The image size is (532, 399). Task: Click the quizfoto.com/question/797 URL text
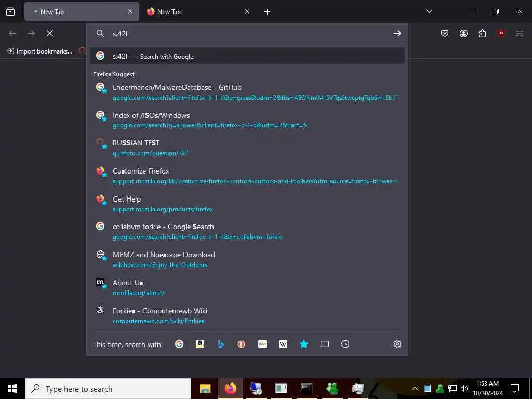[x=150, y=153]
